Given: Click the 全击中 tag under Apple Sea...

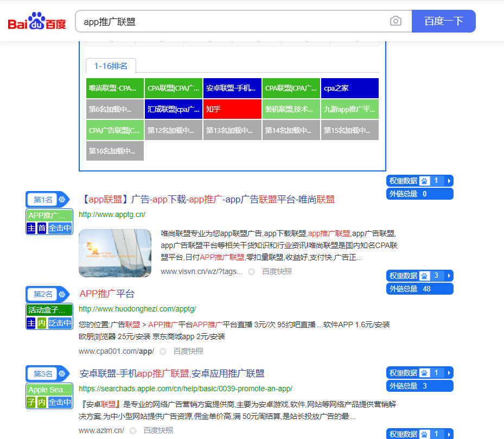Looking at the screenshot, I should (x=60, y=402).
